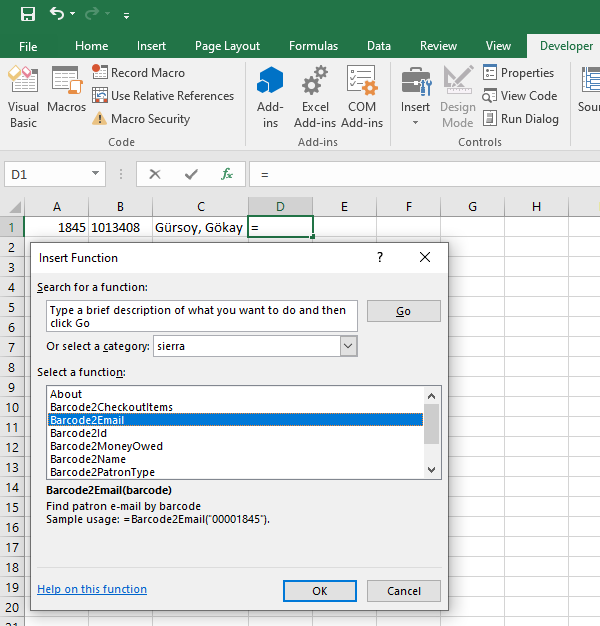600x626 pixels.
Task: Switch to the View tab
Action: point(498,46)
